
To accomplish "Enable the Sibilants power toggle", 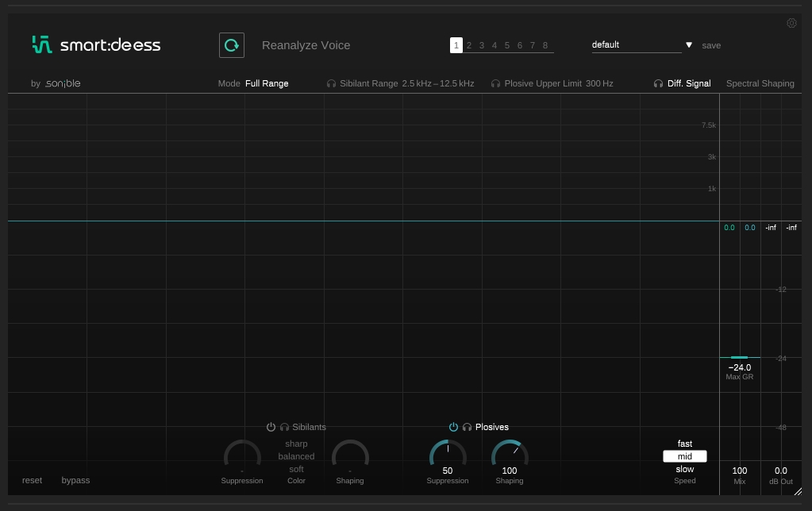I will click(x=271, y=427).
